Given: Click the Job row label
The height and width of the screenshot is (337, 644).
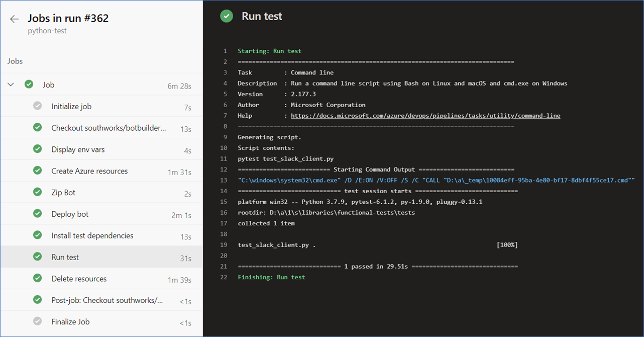Looking at the screenshot, I should pyautogui.click(x=48, y=85).
